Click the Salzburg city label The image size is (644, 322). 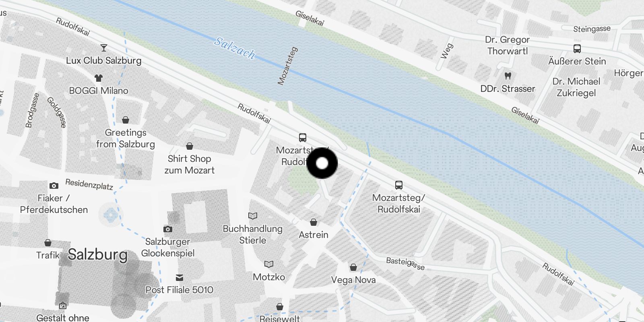tap(98, 254)
